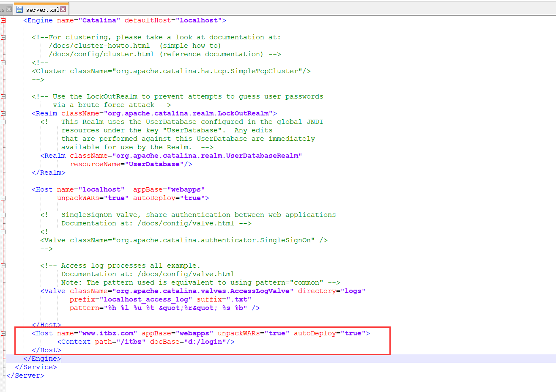Select the server.xml tab

(x=41, y=9)
